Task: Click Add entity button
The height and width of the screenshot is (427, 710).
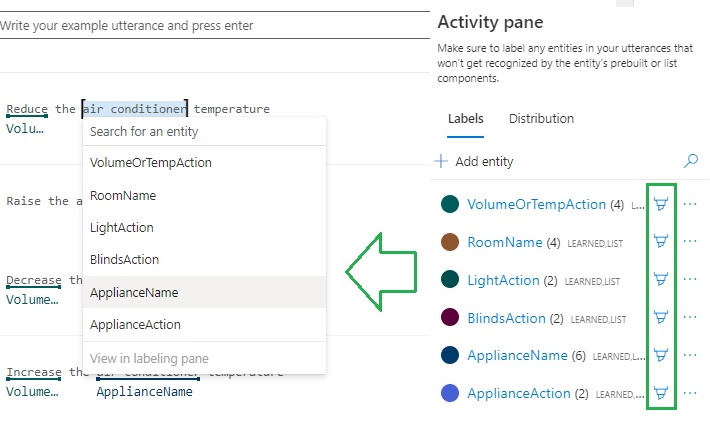Action: click(475, 161)
